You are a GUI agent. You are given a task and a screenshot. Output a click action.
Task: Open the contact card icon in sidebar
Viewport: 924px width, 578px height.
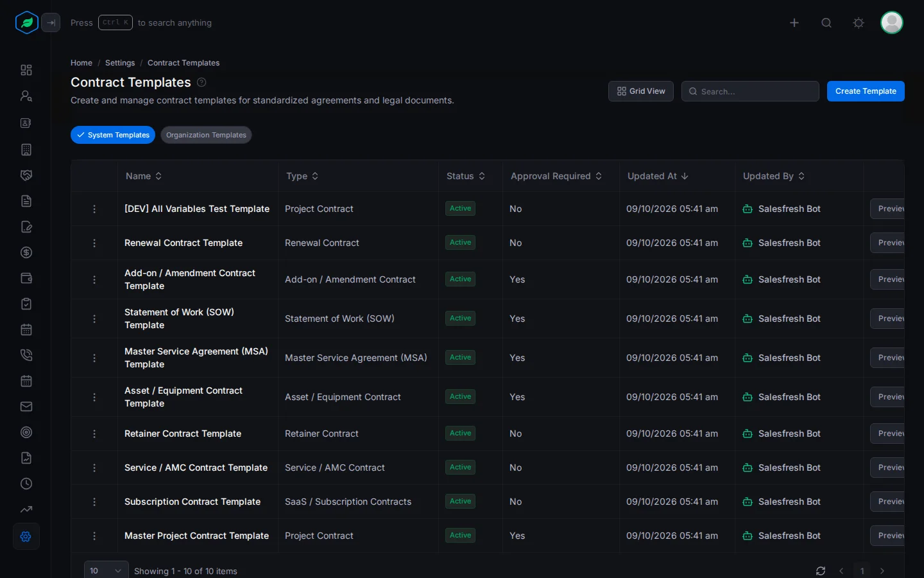[x=26, y=123]
